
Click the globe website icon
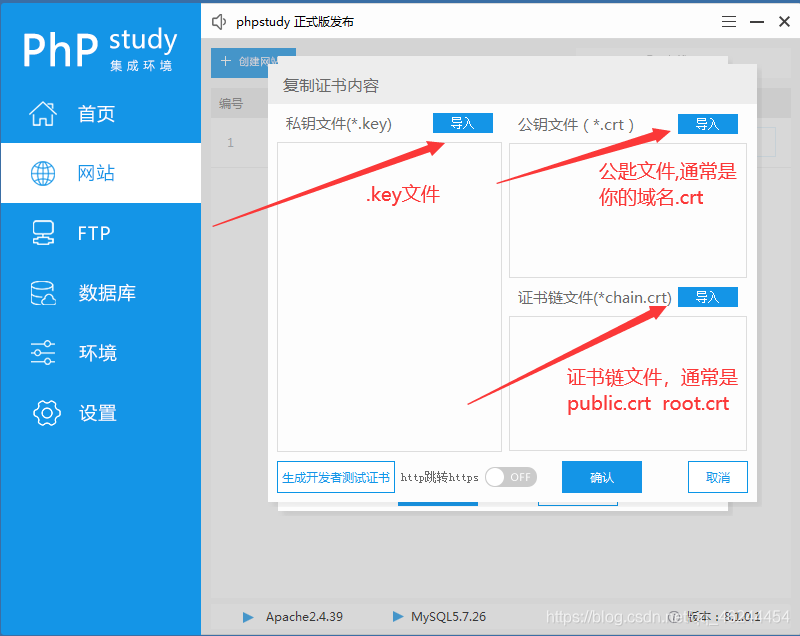click(x=43, y=173)
